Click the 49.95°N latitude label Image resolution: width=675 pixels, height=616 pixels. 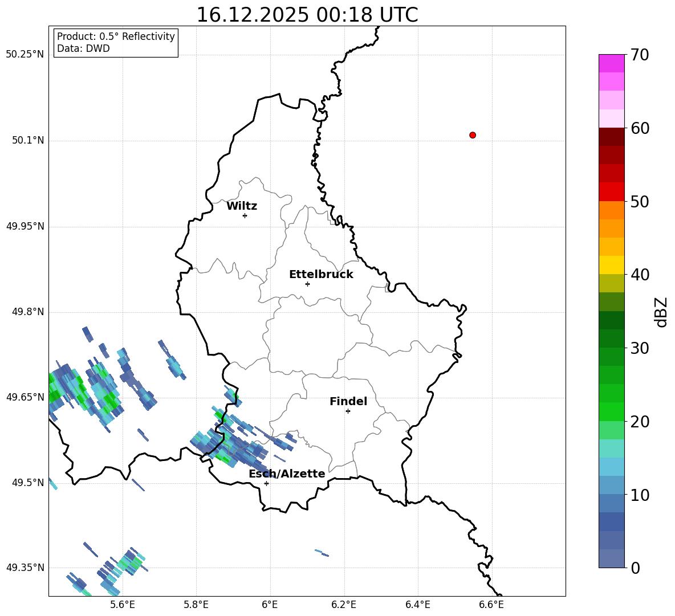[25, 226]
